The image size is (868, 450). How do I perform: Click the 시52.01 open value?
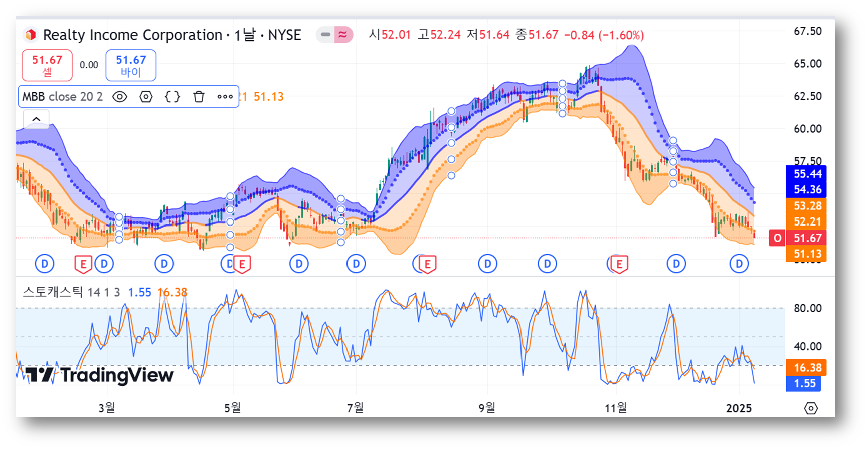point(390,35)
